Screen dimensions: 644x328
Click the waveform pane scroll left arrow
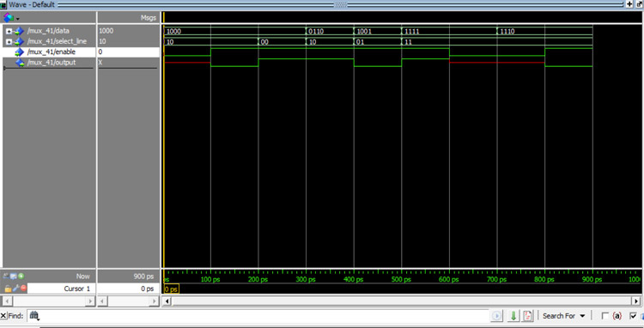[167, 301]
